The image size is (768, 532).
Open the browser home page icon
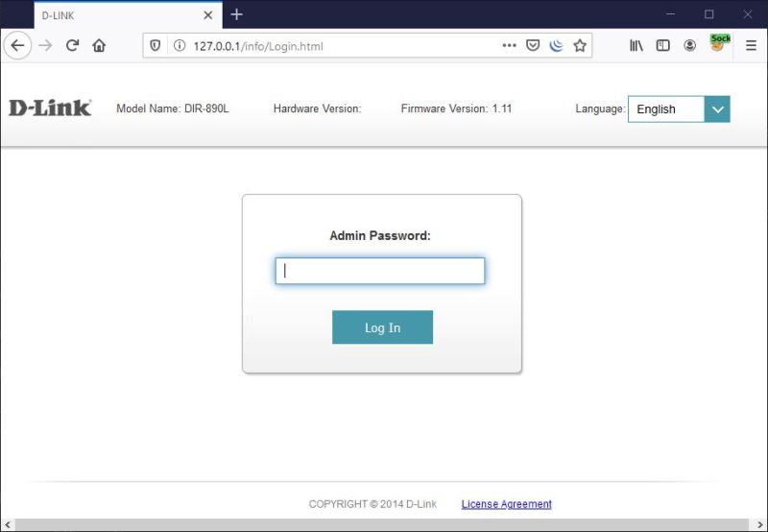(99, 45)
